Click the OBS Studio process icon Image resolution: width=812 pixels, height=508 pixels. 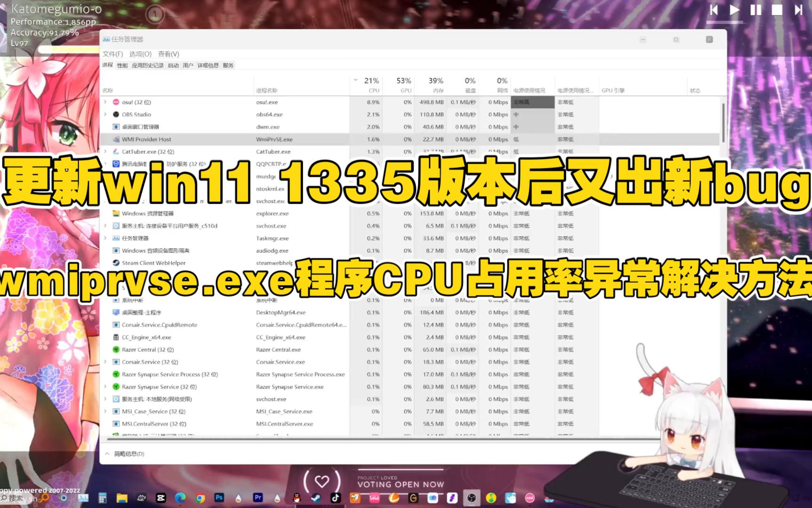point(116,114)
